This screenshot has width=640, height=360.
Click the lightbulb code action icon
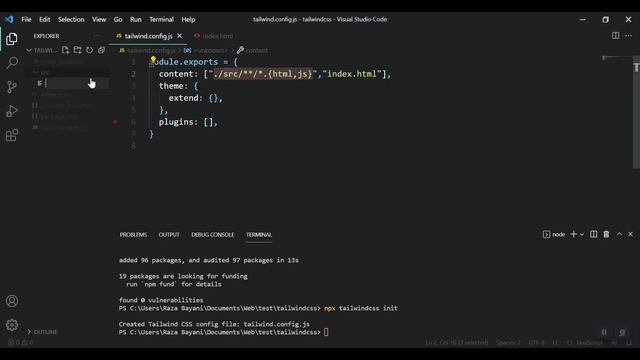coord(153,60)
